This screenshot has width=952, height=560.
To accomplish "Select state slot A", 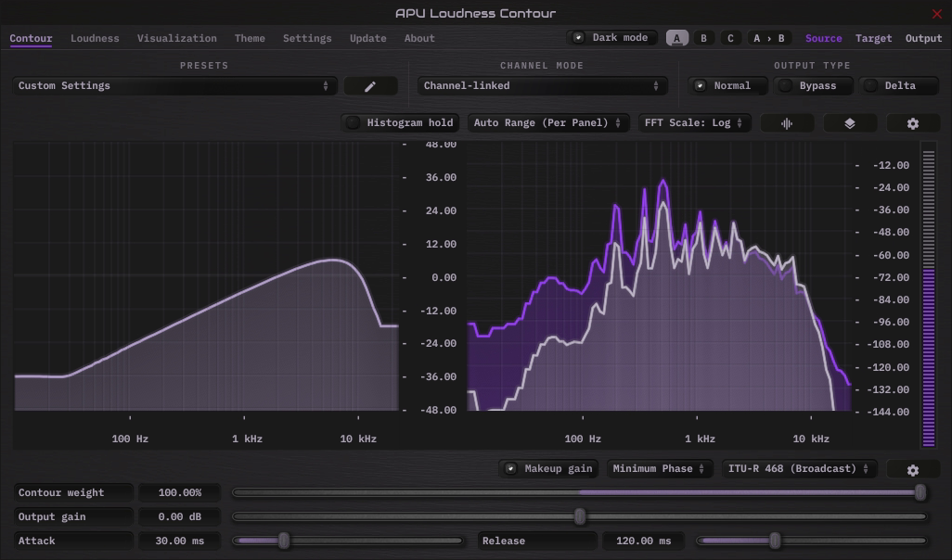I will click(x=677, y=38).
